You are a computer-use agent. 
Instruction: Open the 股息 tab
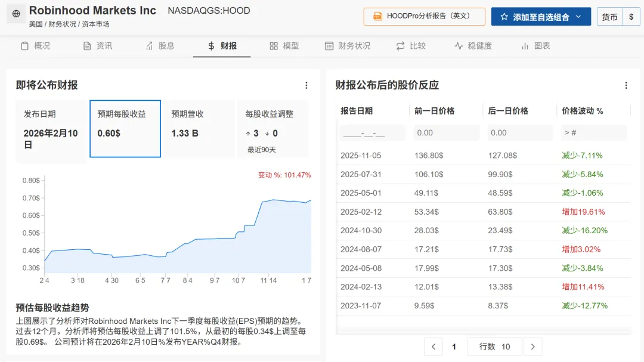tap(160, 46)
